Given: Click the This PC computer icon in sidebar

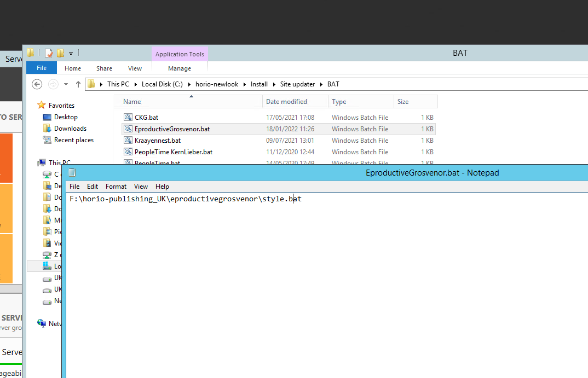Looking at the screenshot, I should (x=42, y=162).
